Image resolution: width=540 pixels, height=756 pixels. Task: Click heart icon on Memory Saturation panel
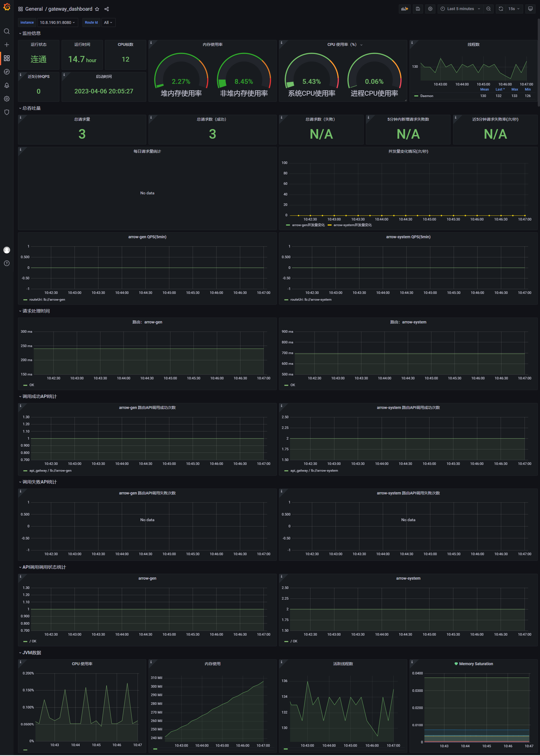point(456,664)
